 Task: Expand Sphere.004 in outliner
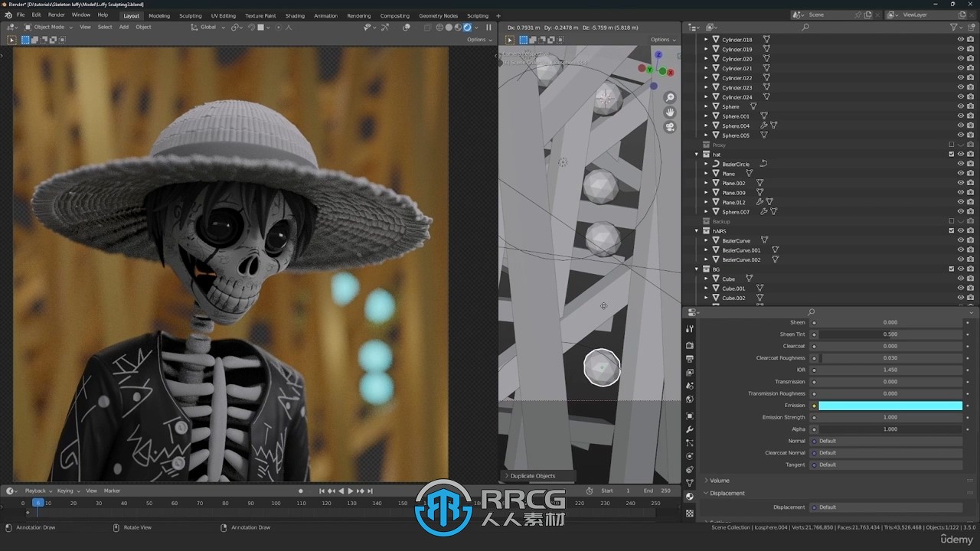point(706,126)
